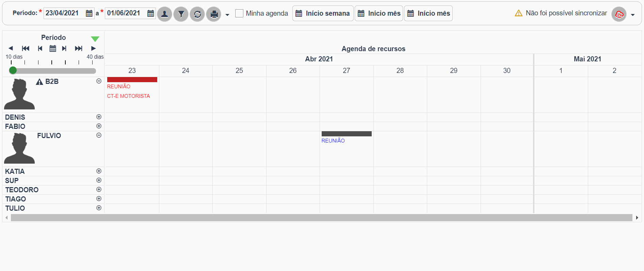Click the step-back period button
Screen dimensions: 644x271
point(40,48)
